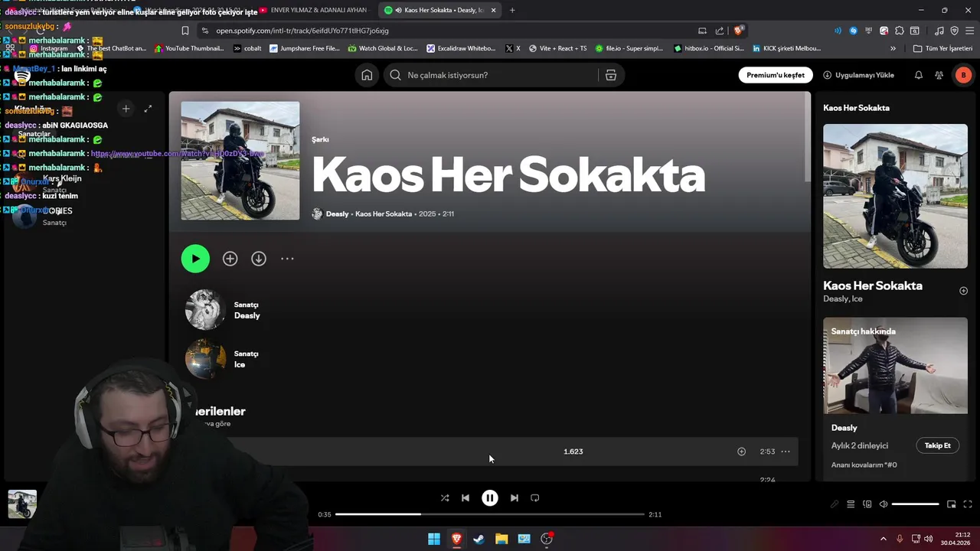Open the cobalt bookmark

(247, 48)
